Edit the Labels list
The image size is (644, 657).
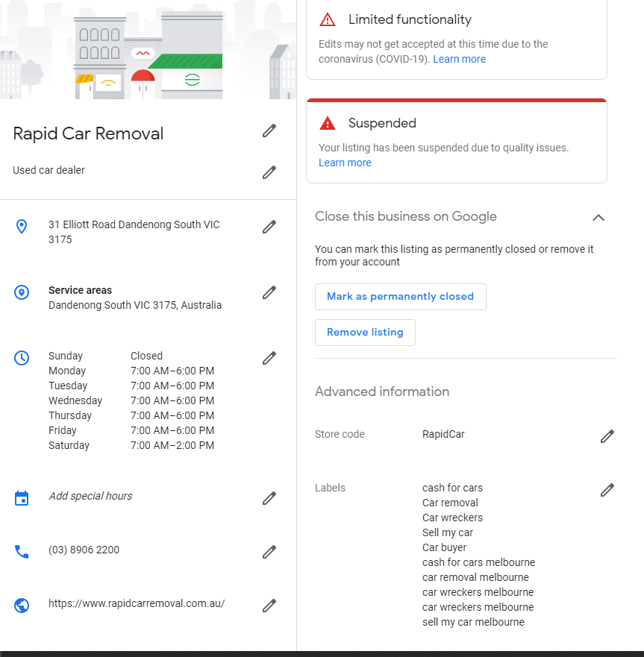click(x=607, y=490)
